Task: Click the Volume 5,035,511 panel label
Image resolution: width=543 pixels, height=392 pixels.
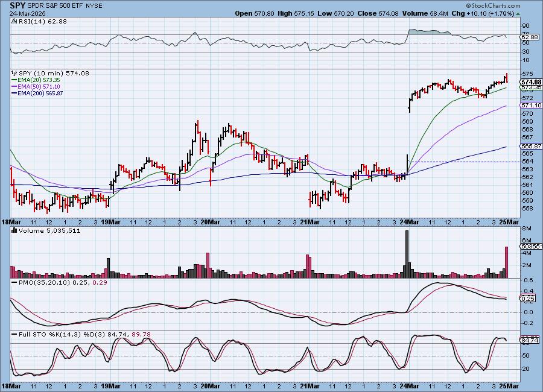Action: pos(49,230)
